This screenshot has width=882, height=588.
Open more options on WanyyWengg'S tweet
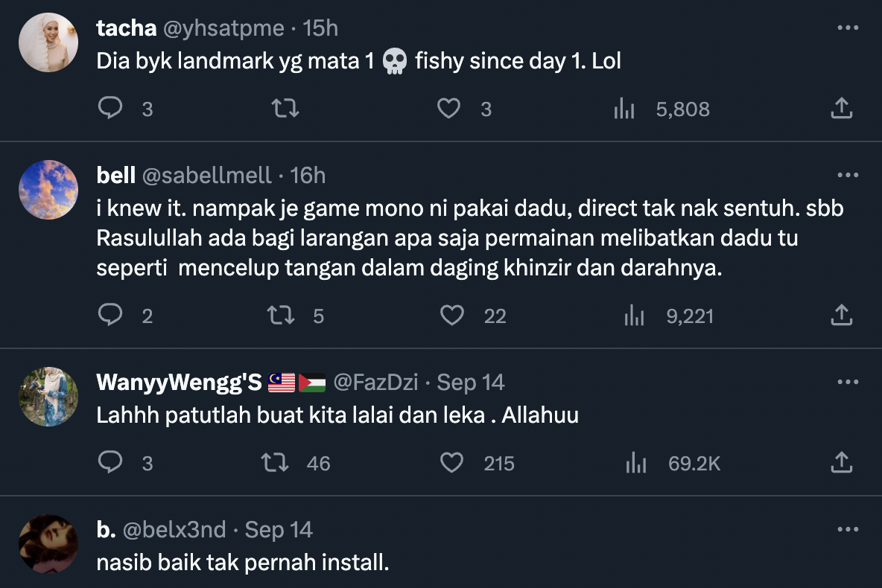(848, 383)
